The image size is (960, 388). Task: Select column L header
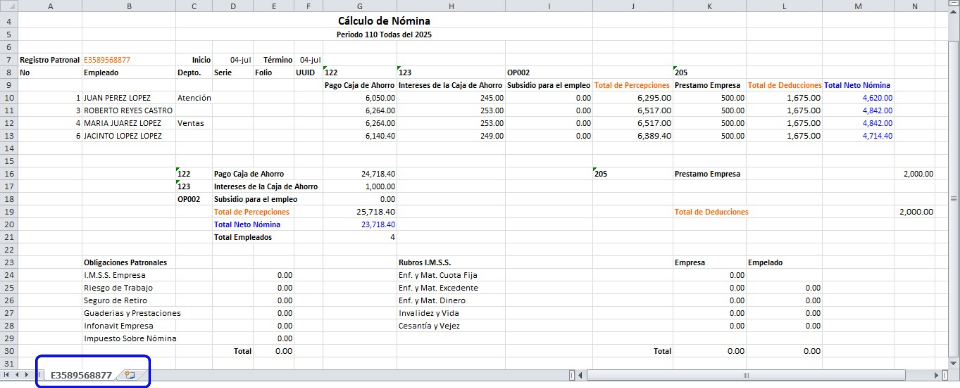pyautogui.click(x=784, y=6)
